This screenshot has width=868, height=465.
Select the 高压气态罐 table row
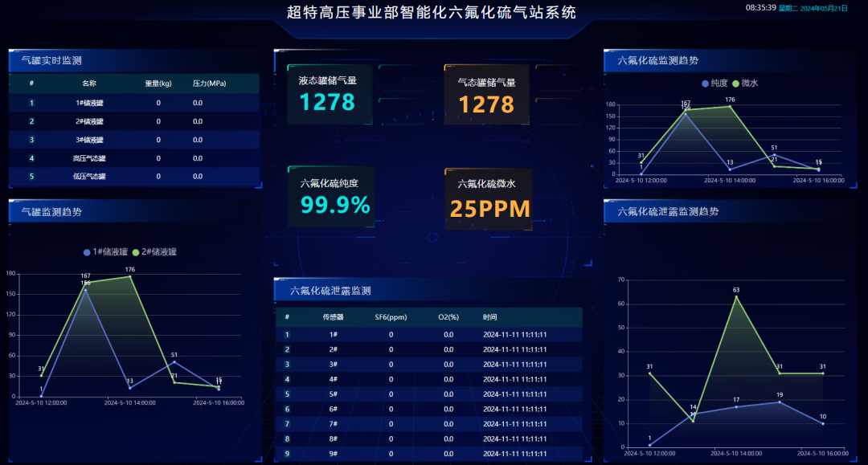click(x=133, y=158)
